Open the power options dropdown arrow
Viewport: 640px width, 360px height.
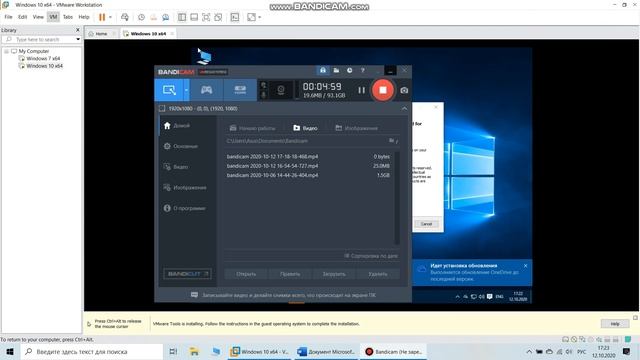110,17
